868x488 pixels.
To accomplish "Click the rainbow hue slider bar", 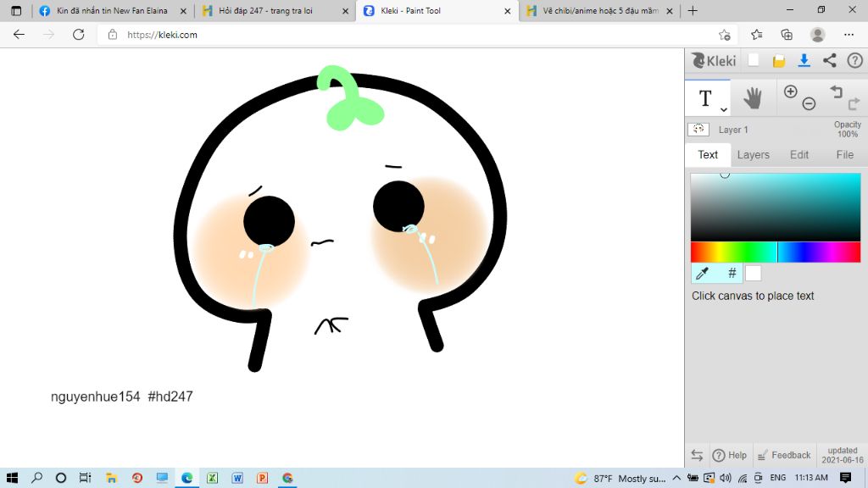I will tap(776, 252).
